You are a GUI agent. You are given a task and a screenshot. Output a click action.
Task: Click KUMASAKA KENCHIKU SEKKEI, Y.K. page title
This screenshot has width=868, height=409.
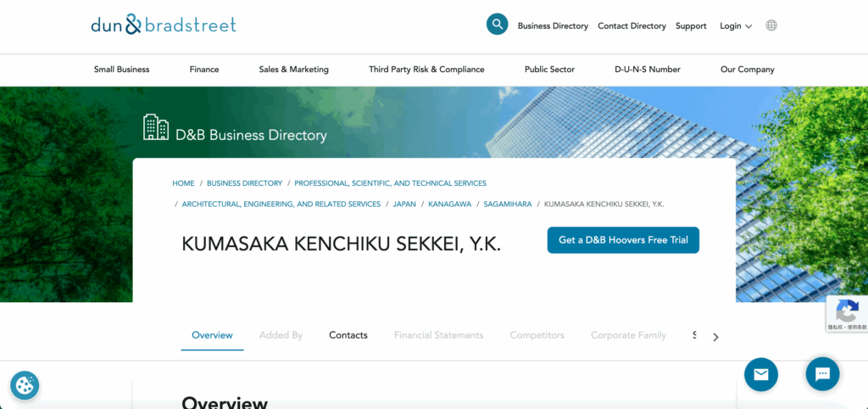pos(341,244)
